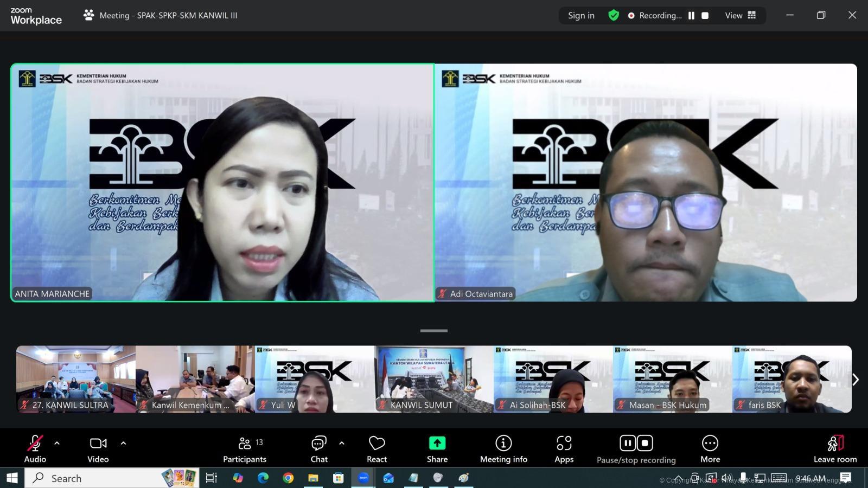Expand the audio options arrow
Viewport: 868px width, 488px height.
pos(57,443)
